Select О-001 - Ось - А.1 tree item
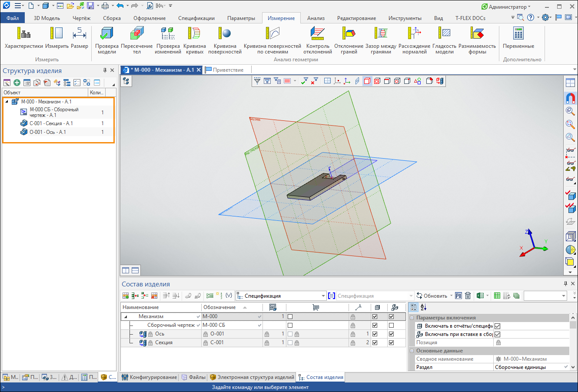578x392 pixels. coord(48,132)
